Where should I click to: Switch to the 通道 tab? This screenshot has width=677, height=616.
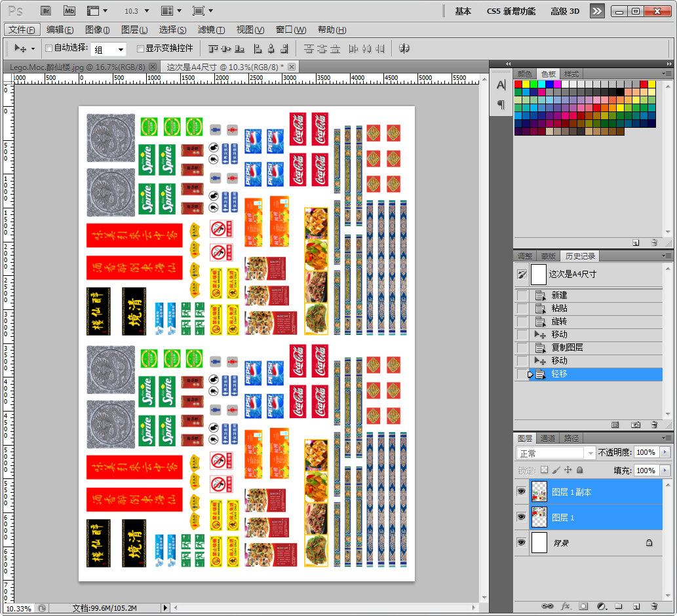[548, 438]
